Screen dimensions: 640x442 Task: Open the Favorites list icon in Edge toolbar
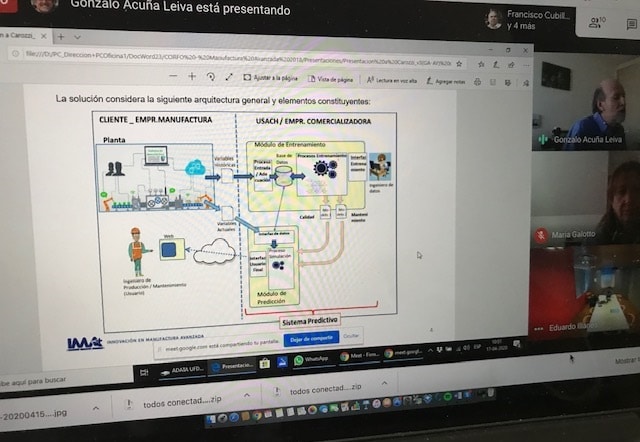481,64
